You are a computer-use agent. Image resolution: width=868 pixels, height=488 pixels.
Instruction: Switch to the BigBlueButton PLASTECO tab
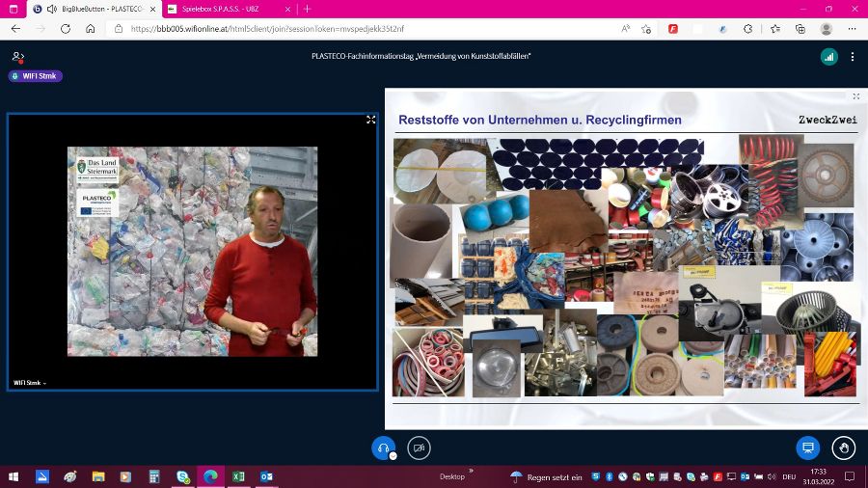[x=95, y=9]
